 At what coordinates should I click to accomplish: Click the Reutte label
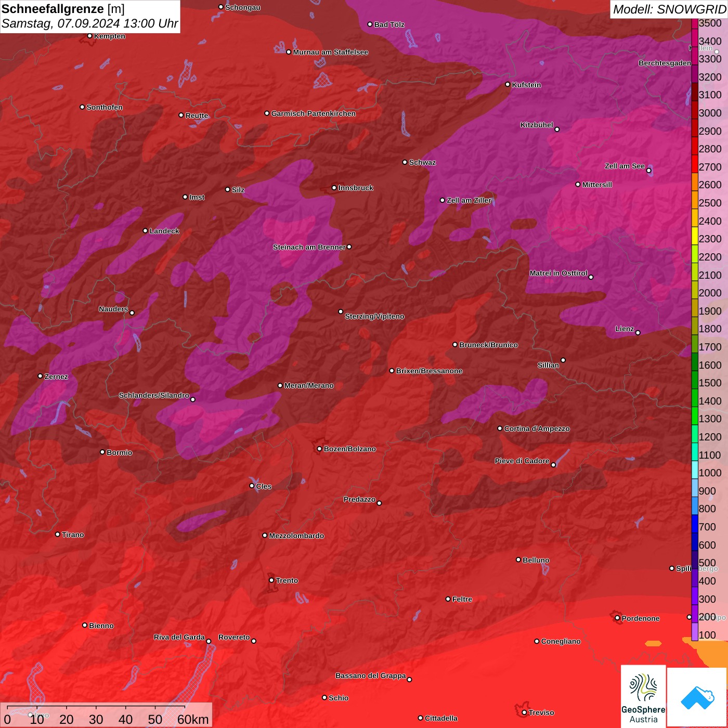(x=197, y=115)
